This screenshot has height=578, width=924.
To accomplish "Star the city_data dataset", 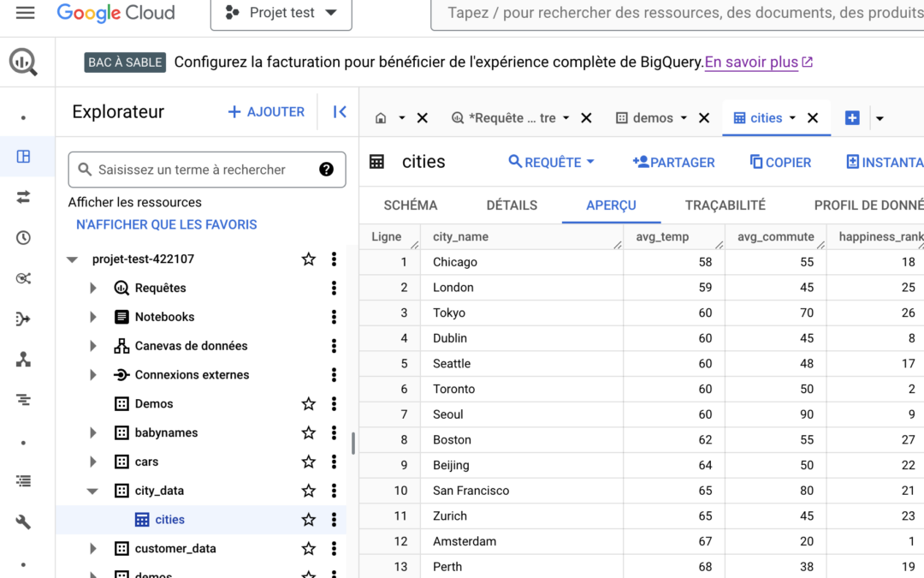I will tap(308, 491).
